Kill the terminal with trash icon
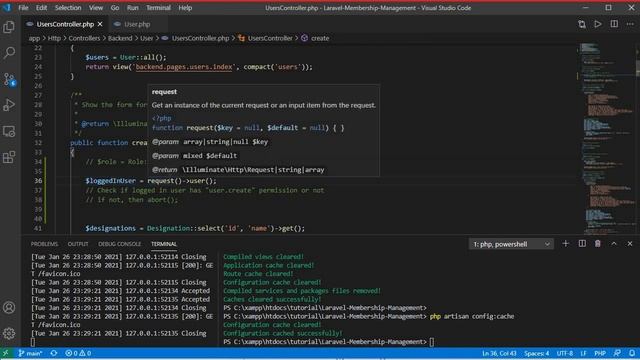Screen dimensions: 640x360 (598, 244)
